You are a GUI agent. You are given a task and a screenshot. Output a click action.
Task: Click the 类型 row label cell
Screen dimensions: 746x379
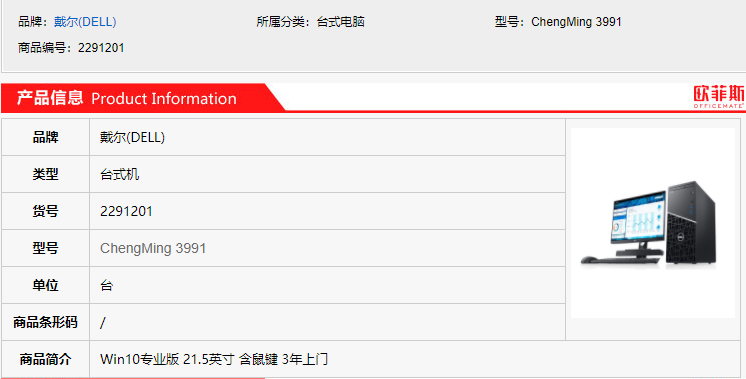[45, 174]
